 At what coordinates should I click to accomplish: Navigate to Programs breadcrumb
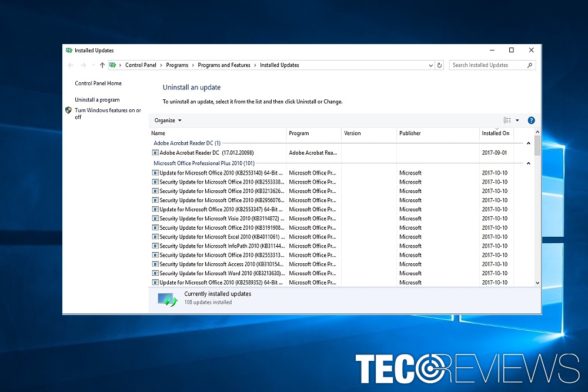click(177, 65)
